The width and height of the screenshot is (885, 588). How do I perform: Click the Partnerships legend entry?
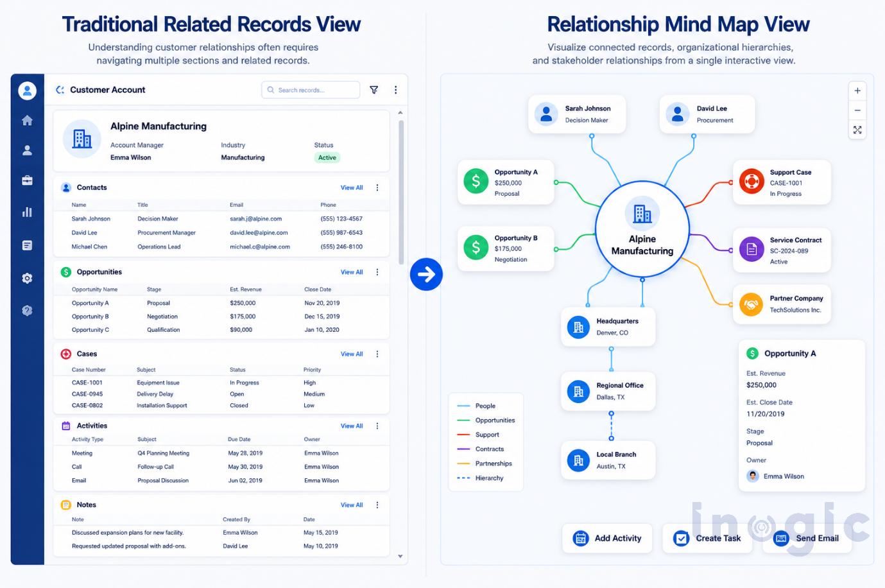485,463
